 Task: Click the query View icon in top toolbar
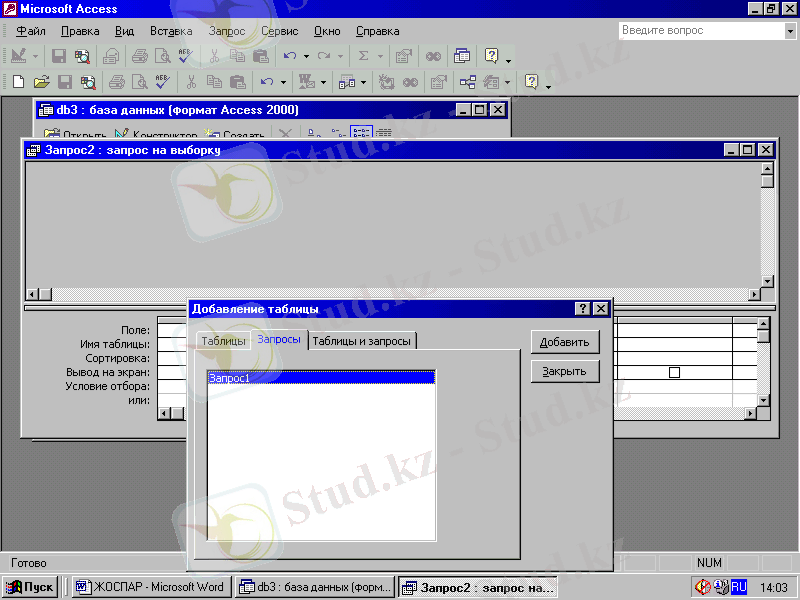tap(19, 57)
